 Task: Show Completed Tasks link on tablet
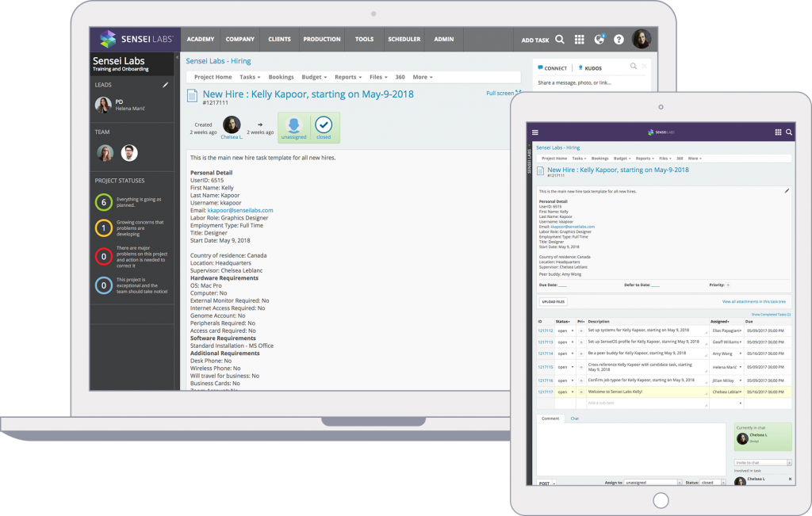click(x=771, y=315)
